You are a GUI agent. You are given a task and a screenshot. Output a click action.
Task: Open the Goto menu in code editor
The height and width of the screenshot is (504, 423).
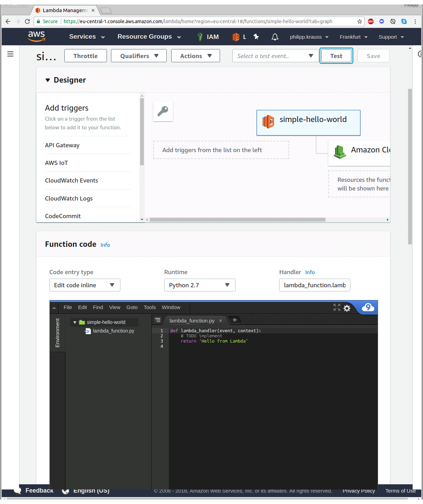coord(132,307)
